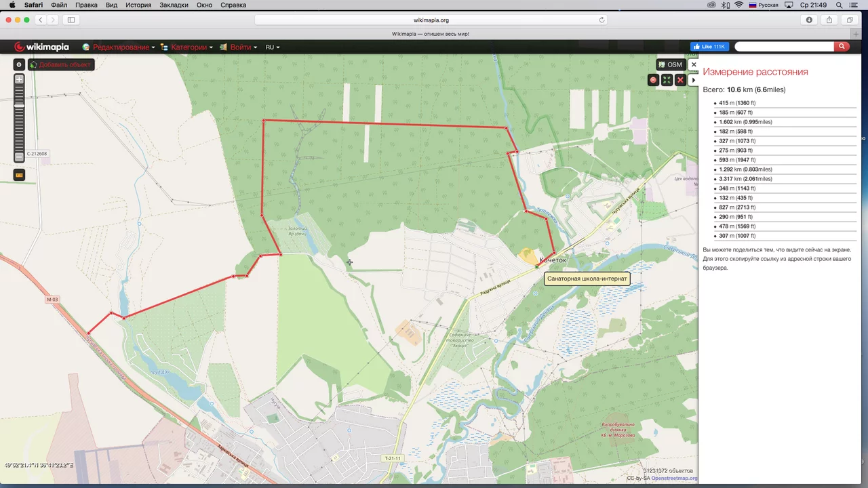Zoom in with the plus button
The width and height of the screenshot is (868, 488).
point(19,79)
